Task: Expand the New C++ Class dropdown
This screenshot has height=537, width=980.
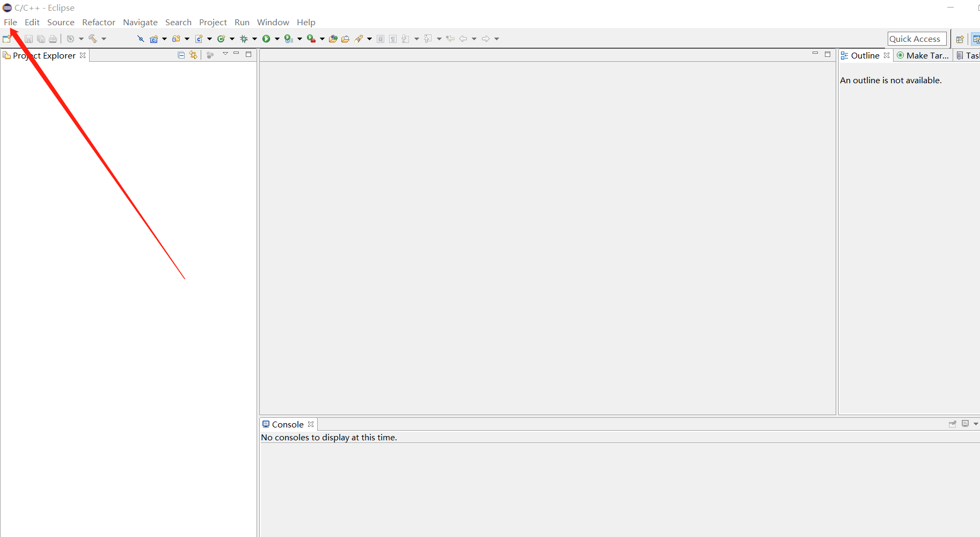Action: [232, 39]
